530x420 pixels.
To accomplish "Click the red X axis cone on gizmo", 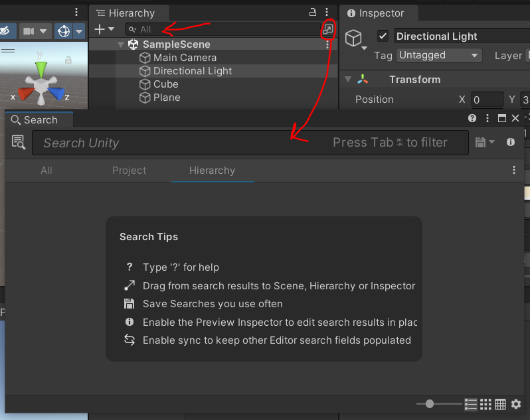I will click(x=26, y=93).
